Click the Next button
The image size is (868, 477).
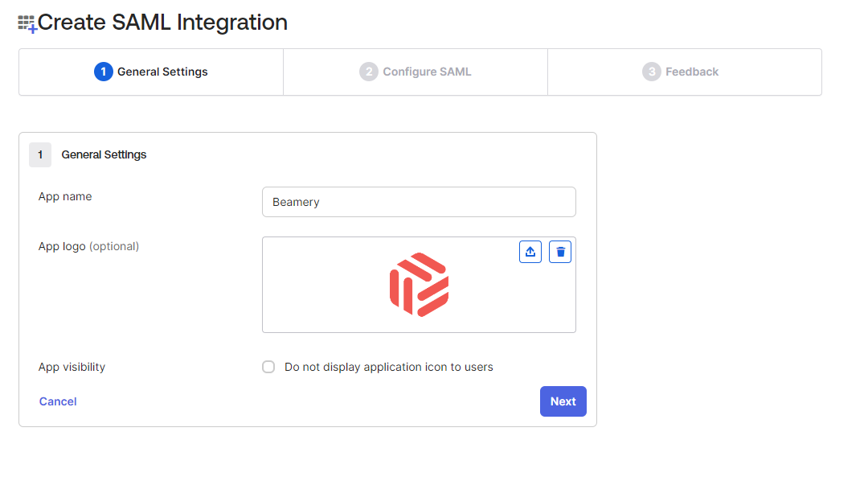click(x=563, y=401)
